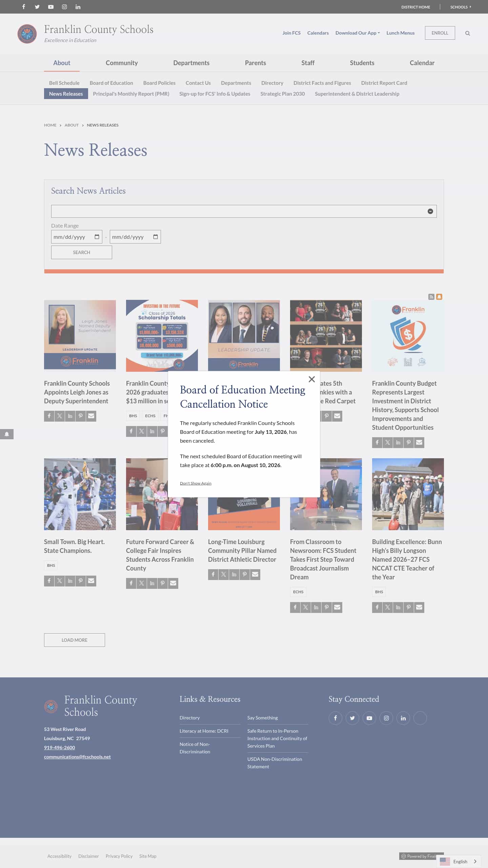Share Louisburg Athletic Director article on LinkedIn
Image resolution: width=488 pixels, height=868 pixels.
click(234, 575)
